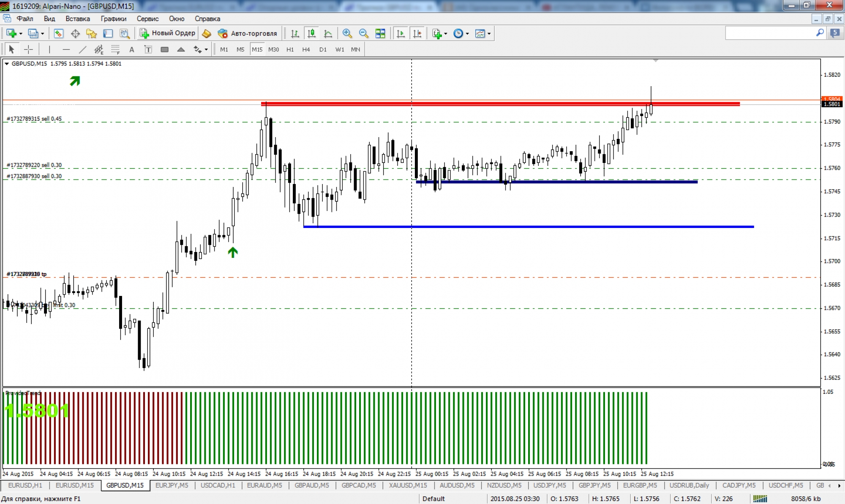Toggle Авто-торговля auto-trading button
The width and height of the screenshot is (845, 504).
247,33
